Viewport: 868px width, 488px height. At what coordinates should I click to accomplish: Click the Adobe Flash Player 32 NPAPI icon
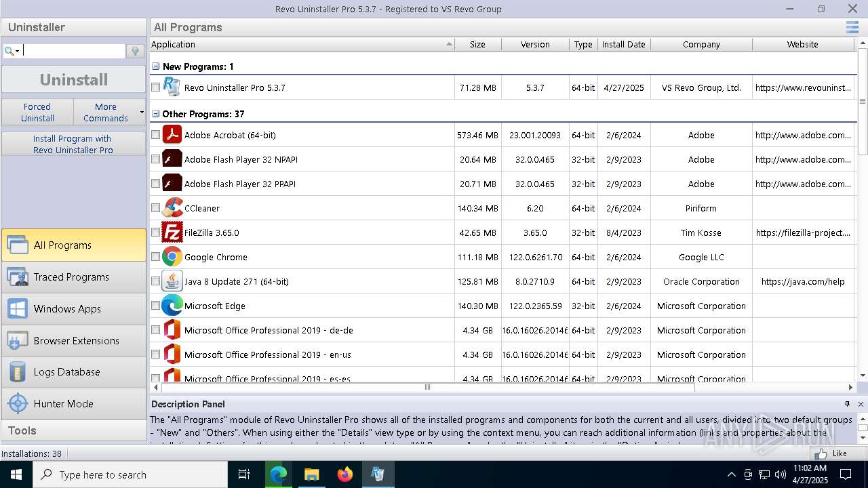[172, 159]
